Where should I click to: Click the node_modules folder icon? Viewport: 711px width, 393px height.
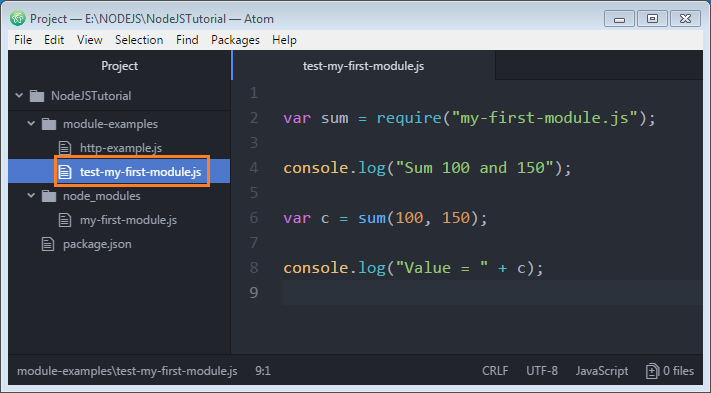click(x=49, y=196)
